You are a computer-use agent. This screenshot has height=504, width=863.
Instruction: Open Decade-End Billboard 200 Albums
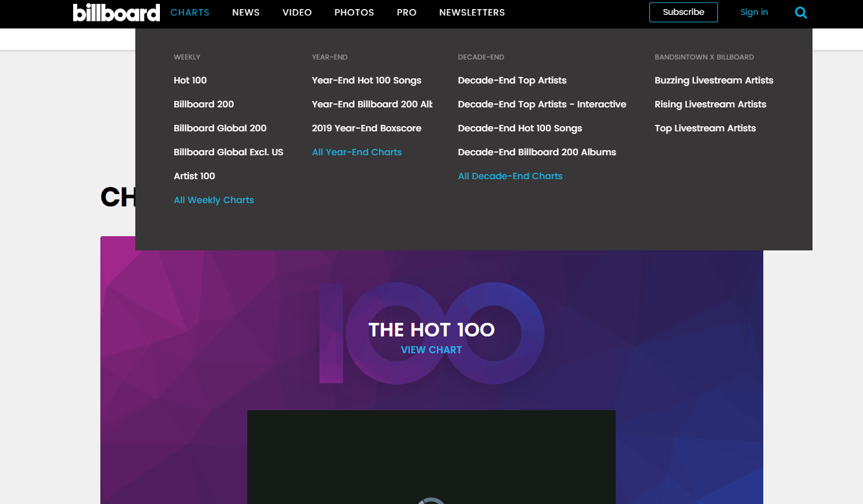[x=537, y=152]
